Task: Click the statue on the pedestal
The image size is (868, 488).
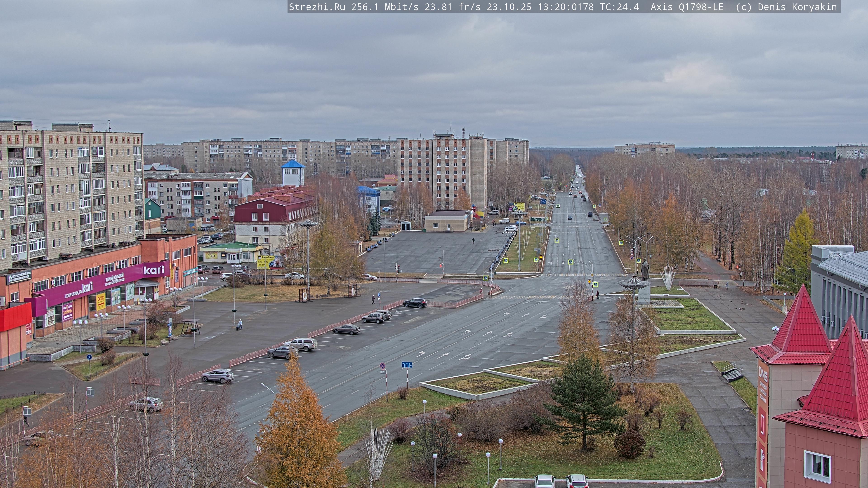Action: click(645, 270)
